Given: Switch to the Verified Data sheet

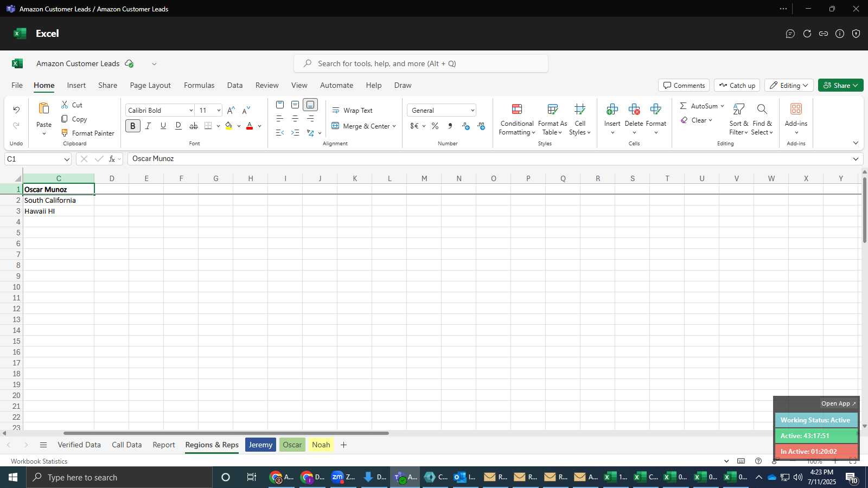Looking at the screenshot, I should (x=79, y=445).
